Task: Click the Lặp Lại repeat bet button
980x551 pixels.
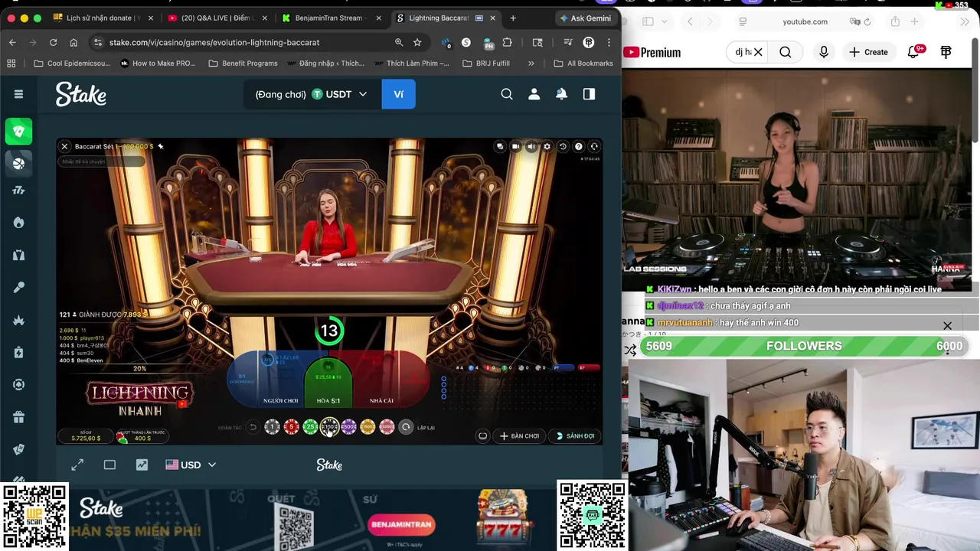Action: click(x=406, y=427)
